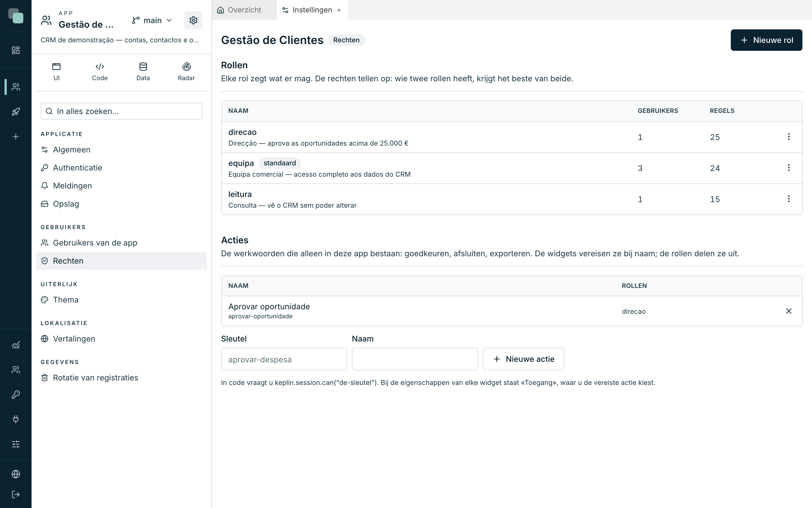Image resolution: width=812 pixels, height=508 pixels.
Task: Open the rocket icon in the rail
Action: (16, 112)
